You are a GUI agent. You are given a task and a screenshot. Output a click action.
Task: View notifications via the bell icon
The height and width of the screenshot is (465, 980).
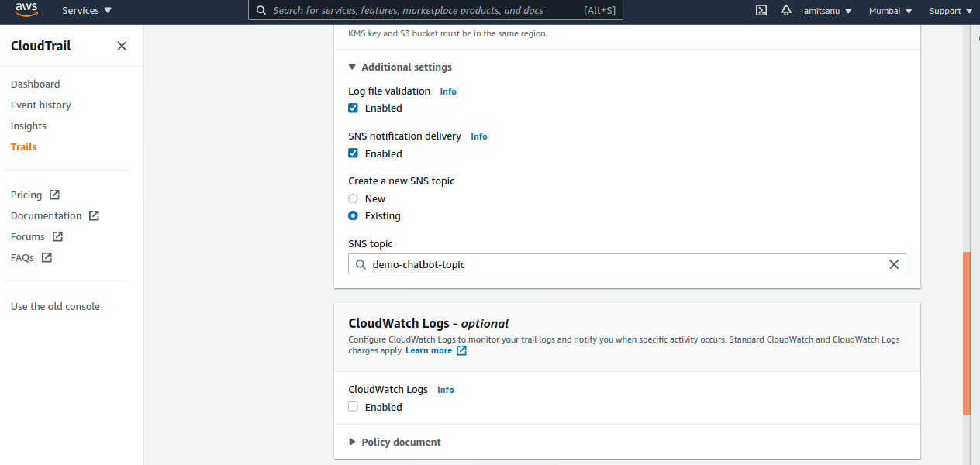pyautogui.click(x=786, y=11)
